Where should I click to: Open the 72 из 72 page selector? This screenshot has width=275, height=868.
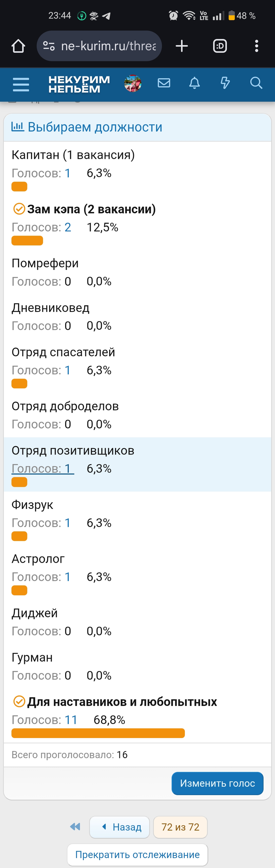(181, 827)
